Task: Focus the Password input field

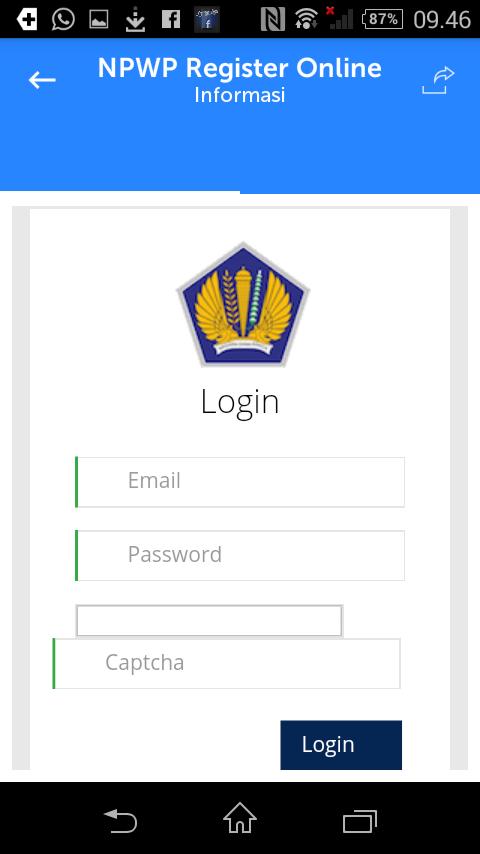Action: pyautogui.click(x=240, y=556)
